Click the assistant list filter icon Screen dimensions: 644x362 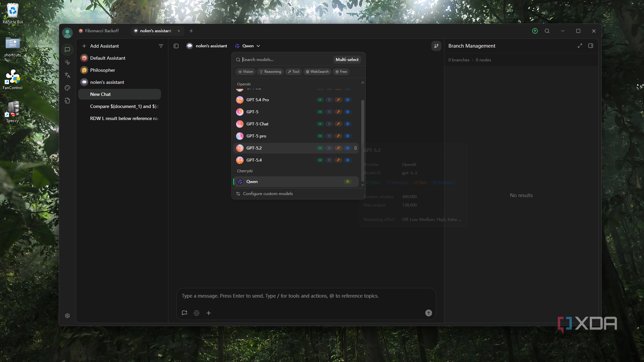(x=161, y=46)
